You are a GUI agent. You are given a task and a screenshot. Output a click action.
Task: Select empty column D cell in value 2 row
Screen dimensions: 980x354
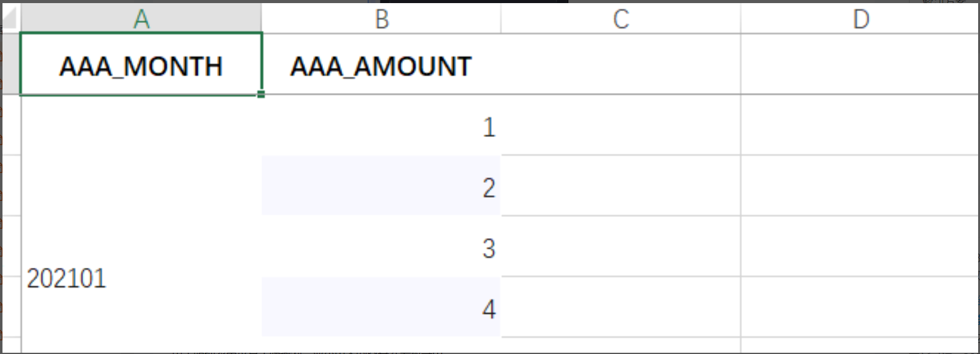tap(860, 186)
